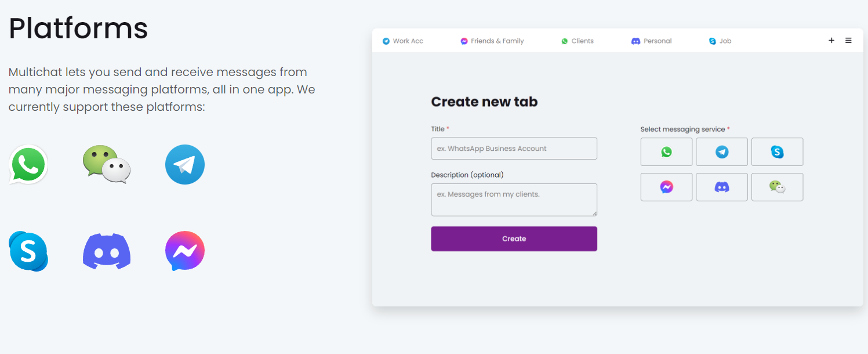Click the purple Create button
Screen dimensions: 868x354
[x=514, y=239]
